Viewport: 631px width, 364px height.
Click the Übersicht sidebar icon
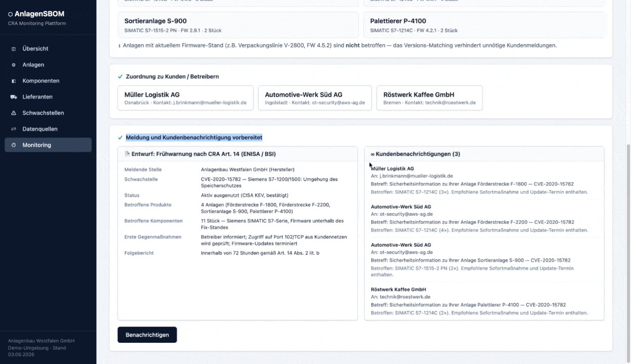(14, 49)
